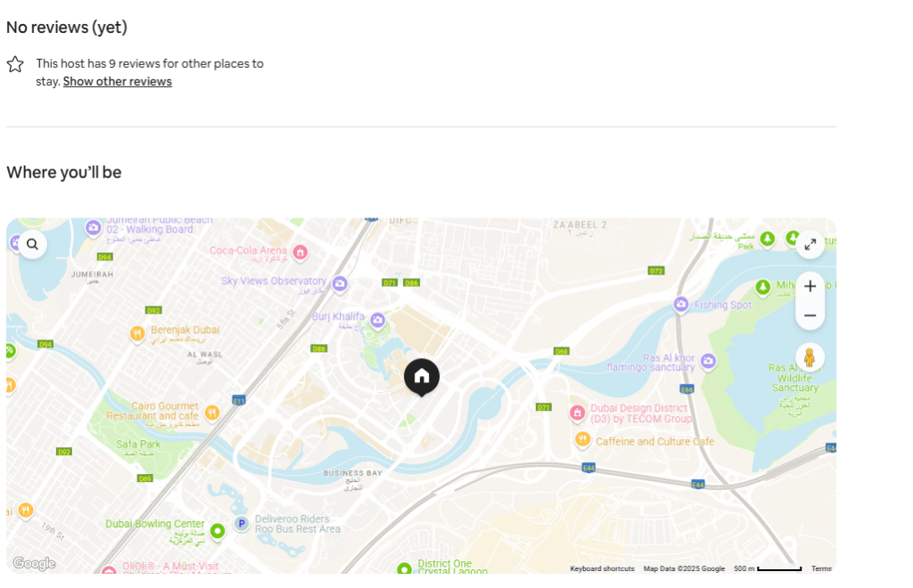This screenshot has width=913, height=588.
Task: Select the Berenjak Dubai restaurant pin
Action: [137, 333]
